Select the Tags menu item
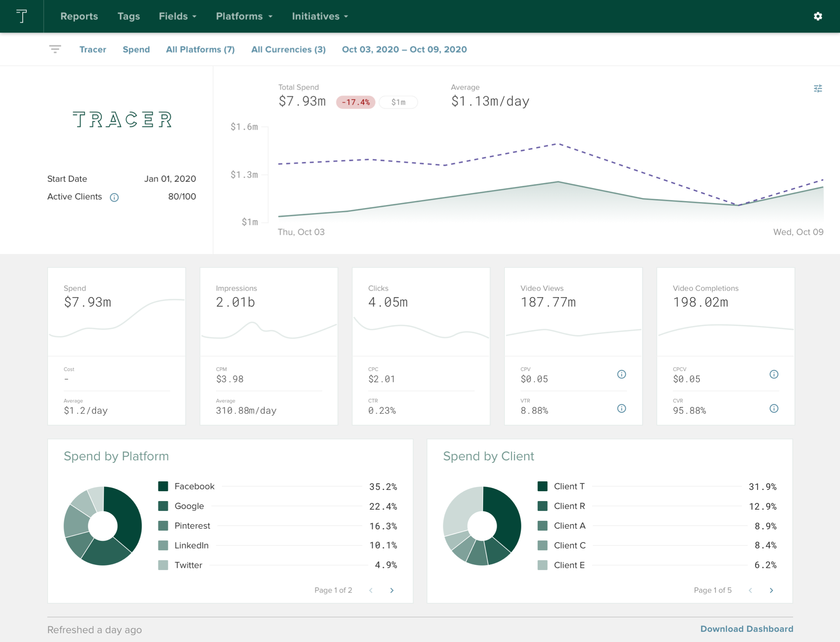The image size is (840, 642). [x=128, y=16]
